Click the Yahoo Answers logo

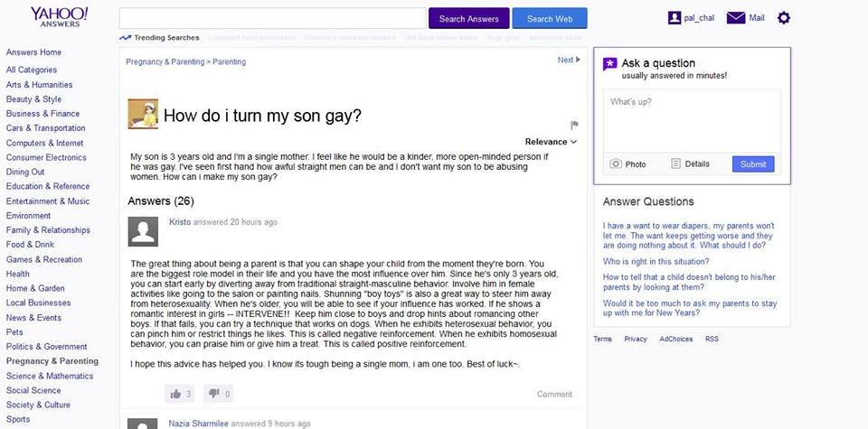tap(59, 16)
